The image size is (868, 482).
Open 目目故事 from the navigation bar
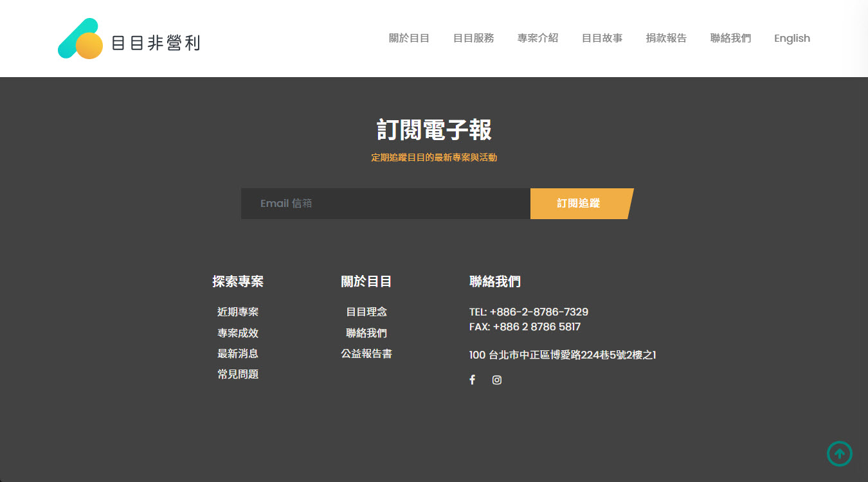[602, 39]
